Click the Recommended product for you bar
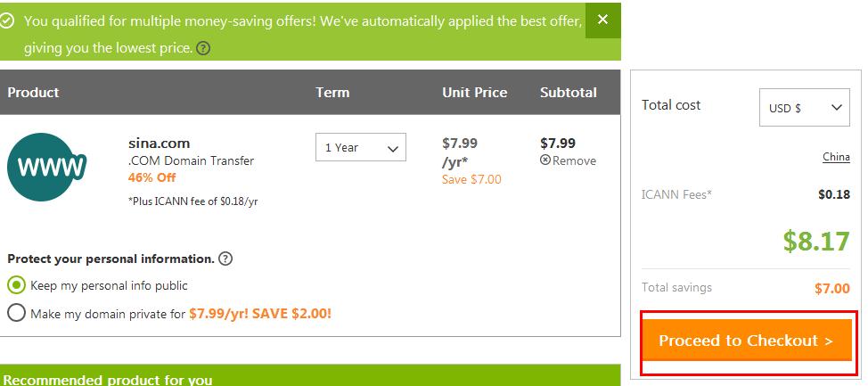This screenshot has height=386, width=868. pos(310,375)
